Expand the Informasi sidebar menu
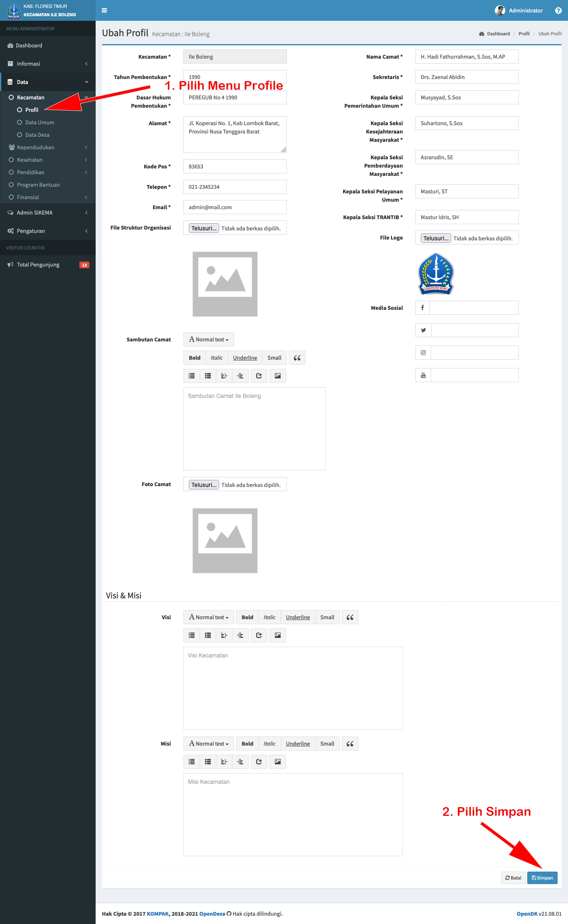568x924 pixels. 48,64
